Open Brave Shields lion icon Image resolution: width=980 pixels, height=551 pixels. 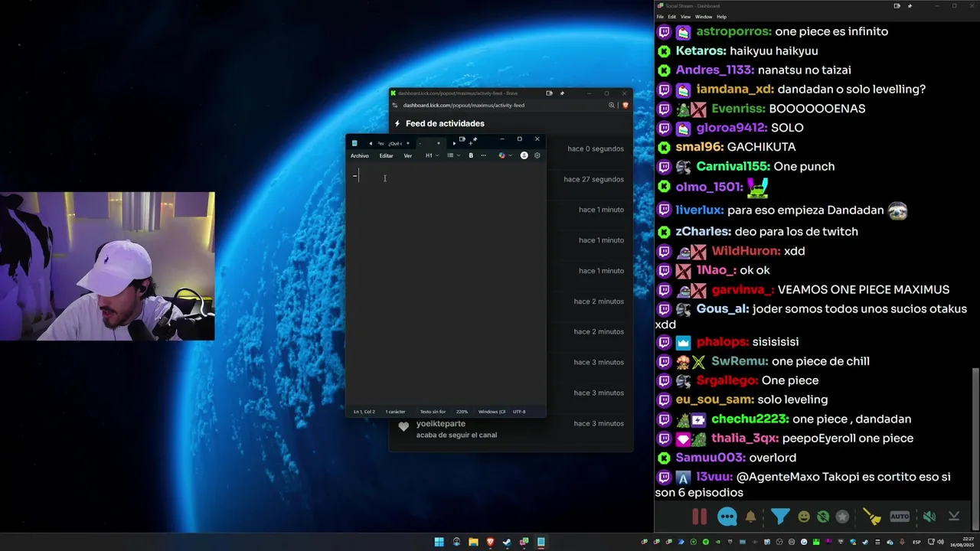click(625, 106)
